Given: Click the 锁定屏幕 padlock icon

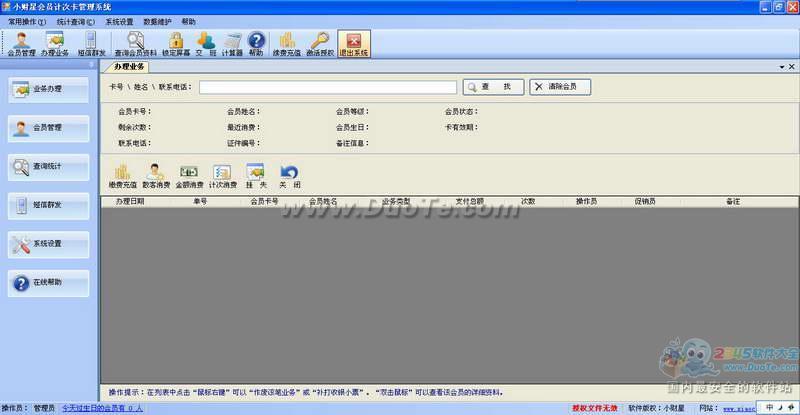Looking at the screenshot, I should point(176,42).
